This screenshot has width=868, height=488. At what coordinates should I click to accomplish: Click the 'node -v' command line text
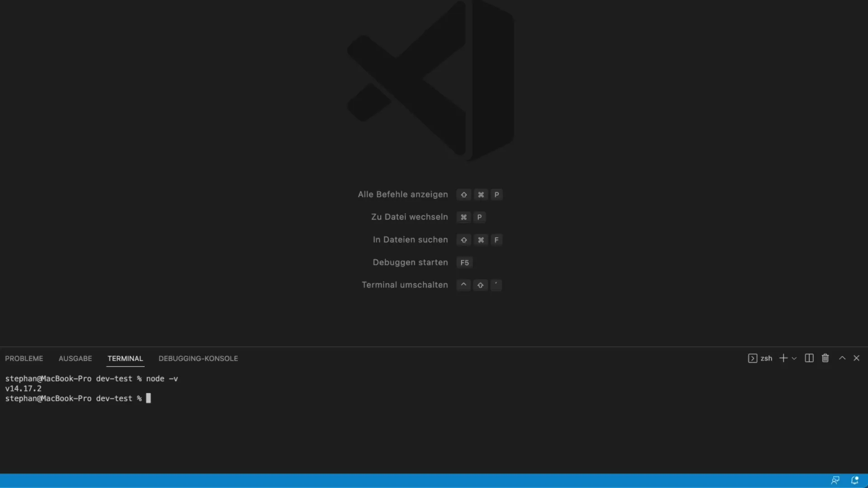point(162,379)
